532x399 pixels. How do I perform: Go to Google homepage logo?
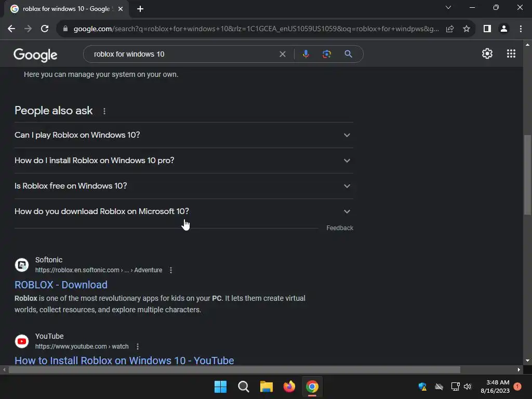click(x=35, y=55)
